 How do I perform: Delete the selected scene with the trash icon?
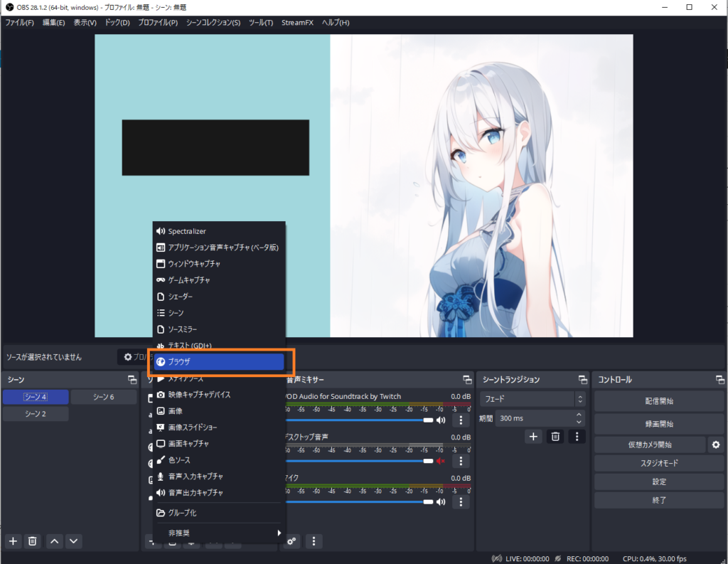pos(33,541)
